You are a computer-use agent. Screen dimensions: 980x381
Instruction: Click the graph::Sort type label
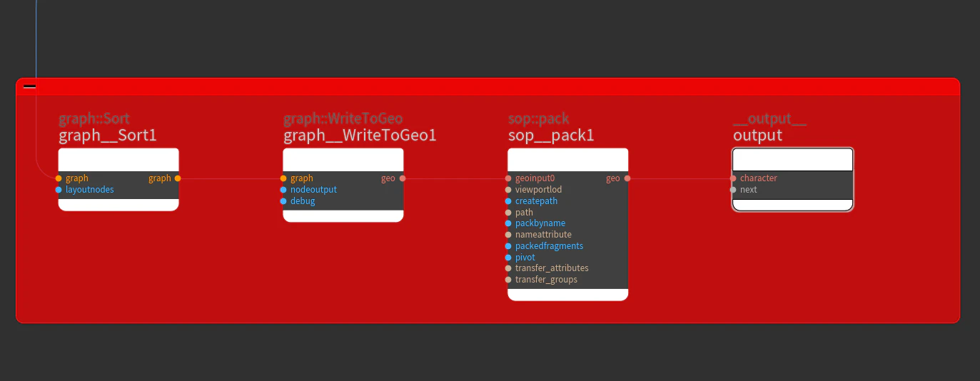pyautogui.click(x=94, y=118)
